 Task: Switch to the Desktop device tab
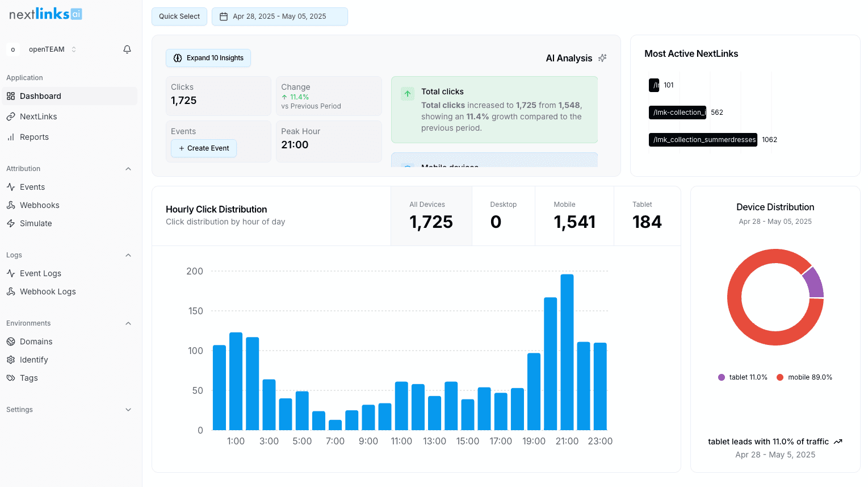(503, 215)
